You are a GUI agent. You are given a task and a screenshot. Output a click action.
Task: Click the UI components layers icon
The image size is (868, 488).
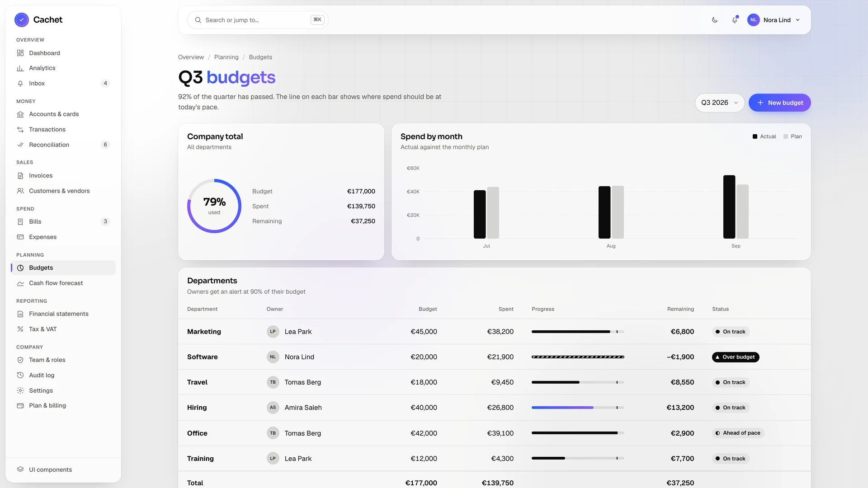pos(20,469)
